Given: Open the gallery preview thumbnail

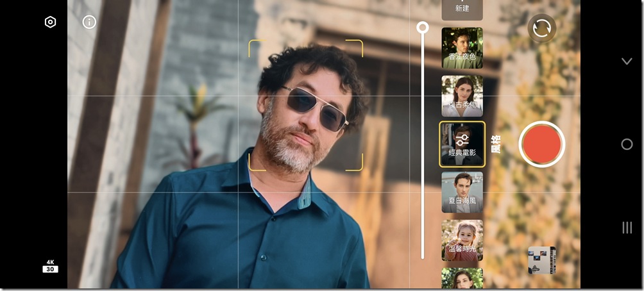Looking at the screenshot, I should click(x=542, y=260).
